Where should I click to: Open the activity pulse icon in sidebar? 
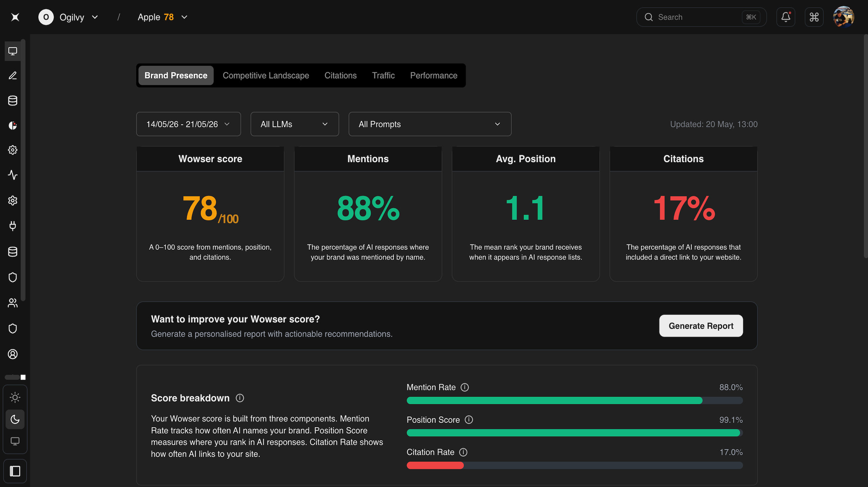click(x=13, y=175)
